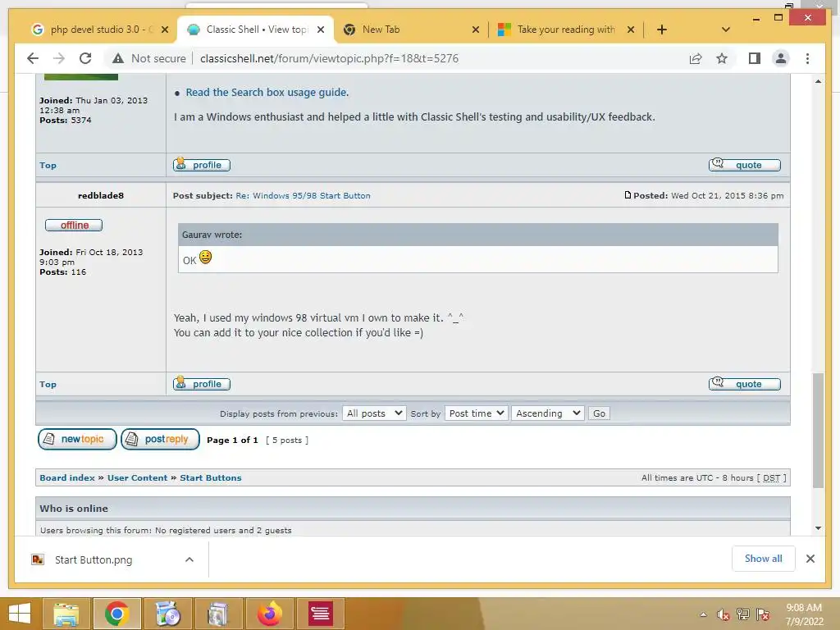Open the Recycle Bin taskbar icon
Viewport: 840px width, 630px height.
point(217,614)
